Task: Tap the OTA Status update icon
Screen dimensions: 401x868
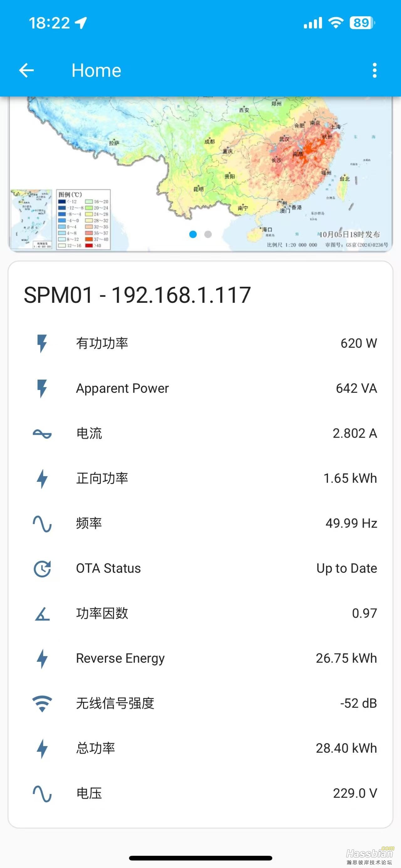Action: click(x=42, y=569)
